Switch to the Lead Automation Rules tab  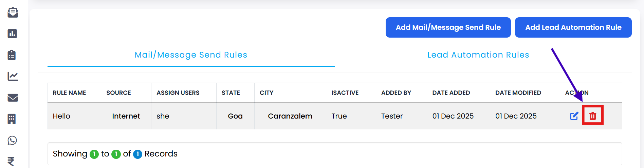478,55
